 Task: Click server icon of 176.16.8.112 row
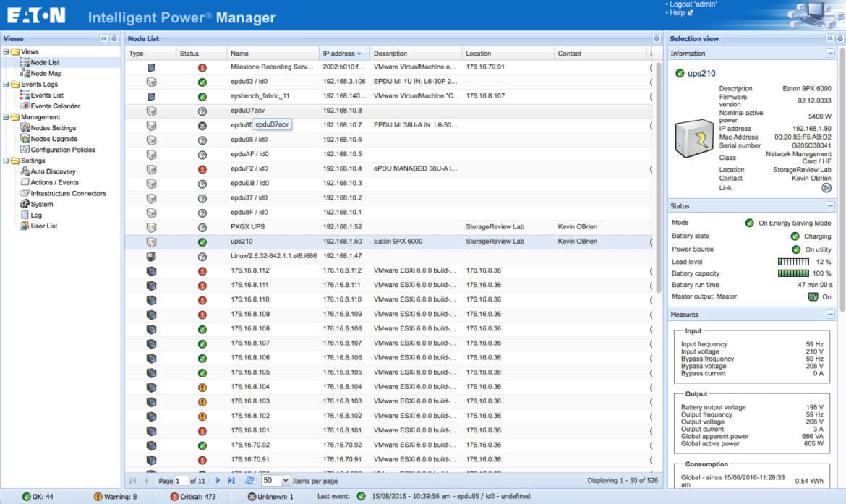(x=152, y=271)
